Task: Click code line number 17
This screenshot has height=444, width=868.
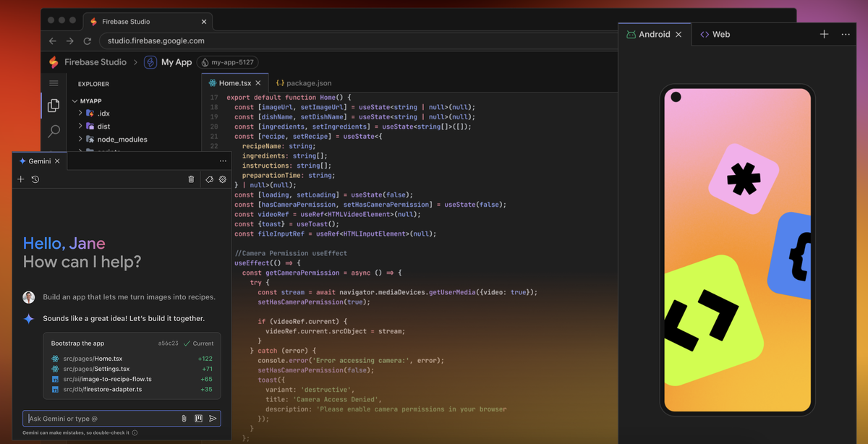Action: pyautogui.click(x=213, y=97)
